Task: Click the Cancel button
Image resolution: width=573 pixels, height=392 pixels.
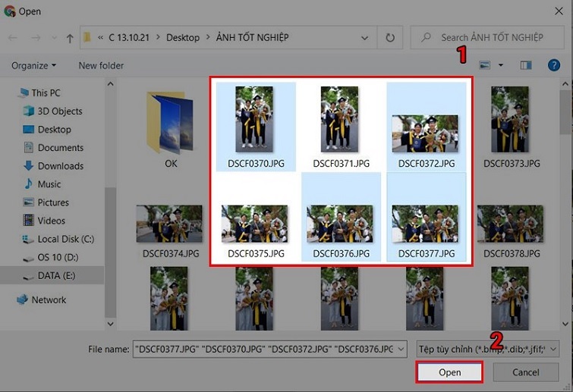Action: coord(525,372)
